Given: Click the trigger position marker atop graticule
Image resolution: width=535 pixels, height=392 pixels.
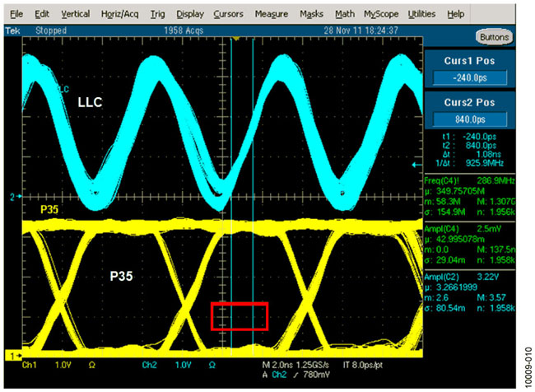Looking at the screenshot, I should click(235, 39).
